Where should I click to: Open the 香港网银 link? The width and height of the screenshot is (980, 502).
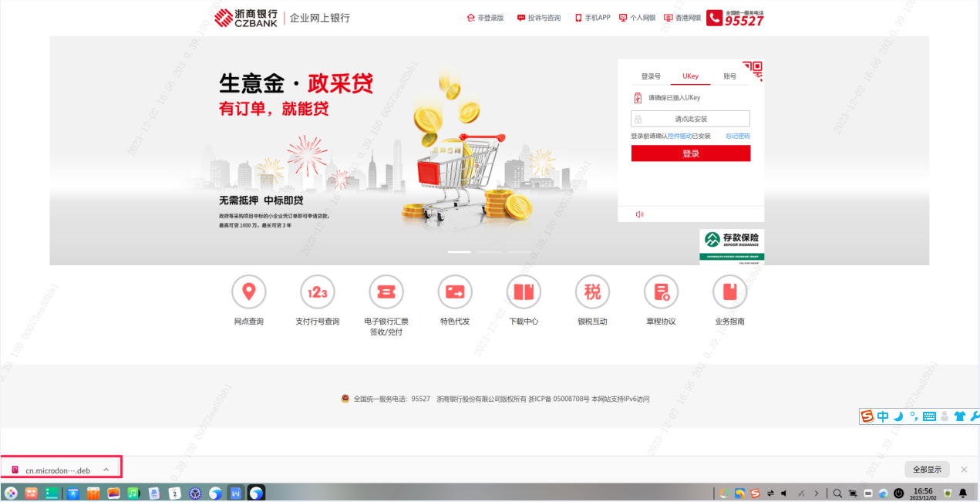pos(682,18)
